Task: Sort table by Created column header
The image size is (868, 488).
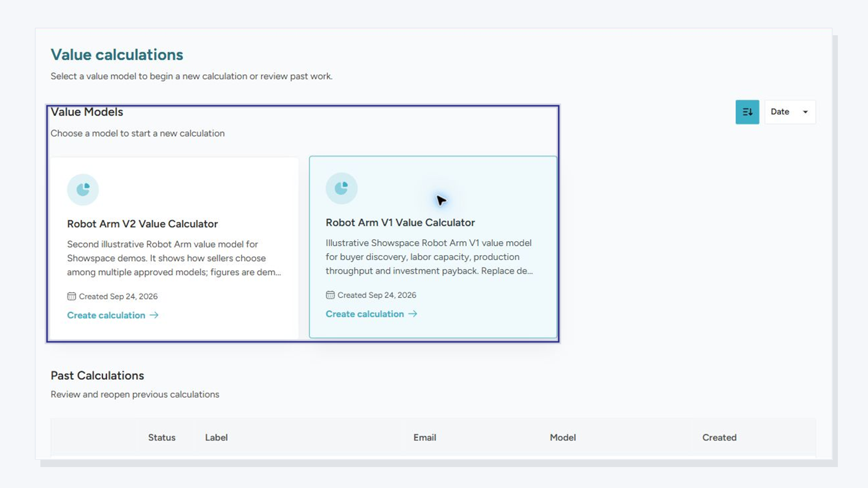Action: [x=719, y=437]
